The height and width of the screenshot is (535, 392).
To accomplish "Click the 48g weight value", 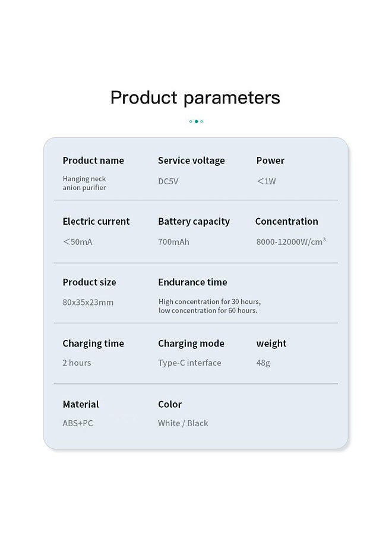I will coord(263,363).
